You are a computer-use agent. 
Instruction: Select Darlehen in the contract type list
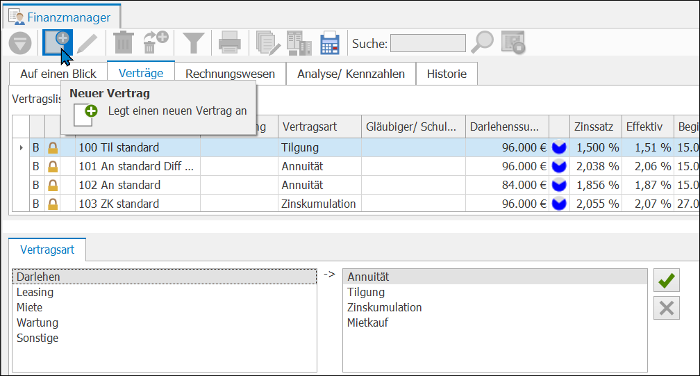164,277
